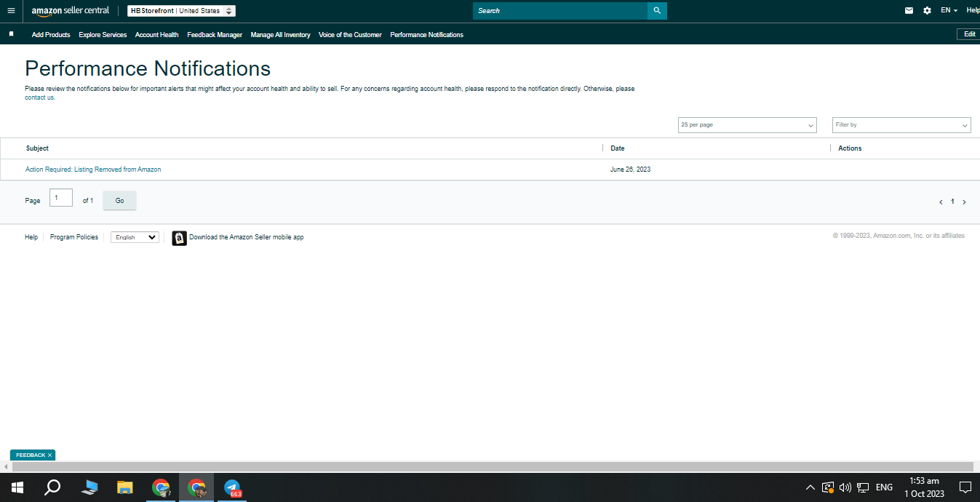Open the volume speaker icon
Viewport: 980px width, 502px height.
point(845,487)
